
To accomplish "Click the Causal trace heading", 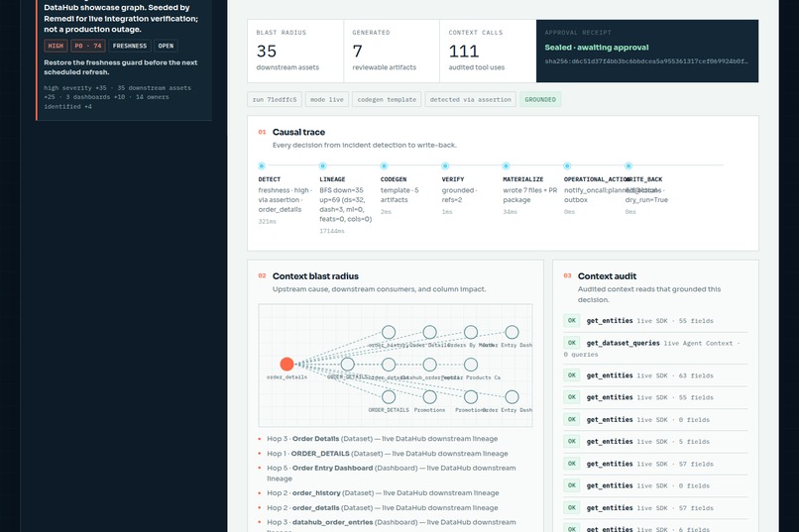I will (x=298, y=132).
